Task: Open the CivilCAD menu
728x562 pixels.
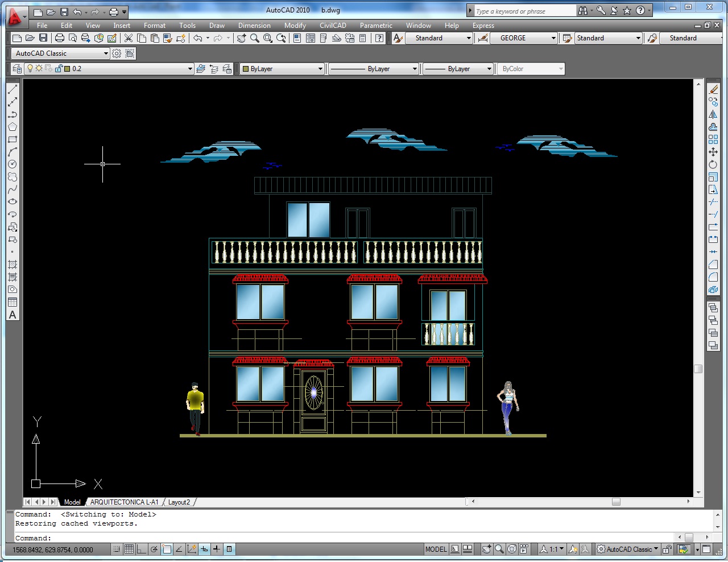Action: click(333, 26)
